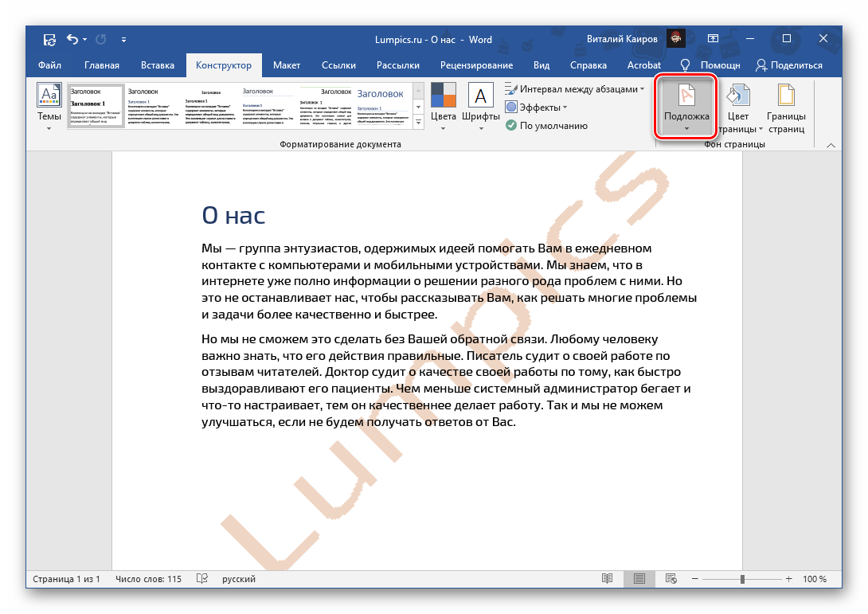Open the Рассылки tab

pyautogui.click(x=398, y=65)
